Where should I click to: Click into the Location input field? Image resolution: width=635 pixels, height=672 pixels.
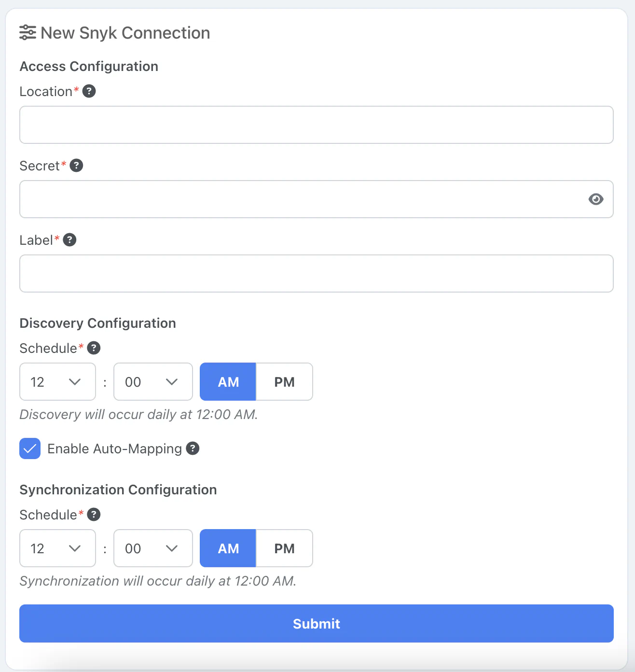pyautogui.click(x=317, y=125)
